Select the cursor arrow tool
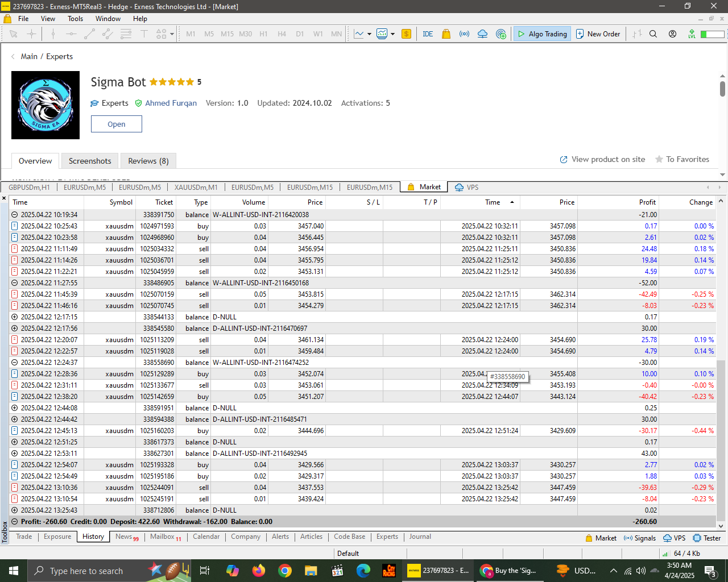Image resolution: width=728 pixels, height=582 pixels. pyautogui.click(x=14, y=34)
